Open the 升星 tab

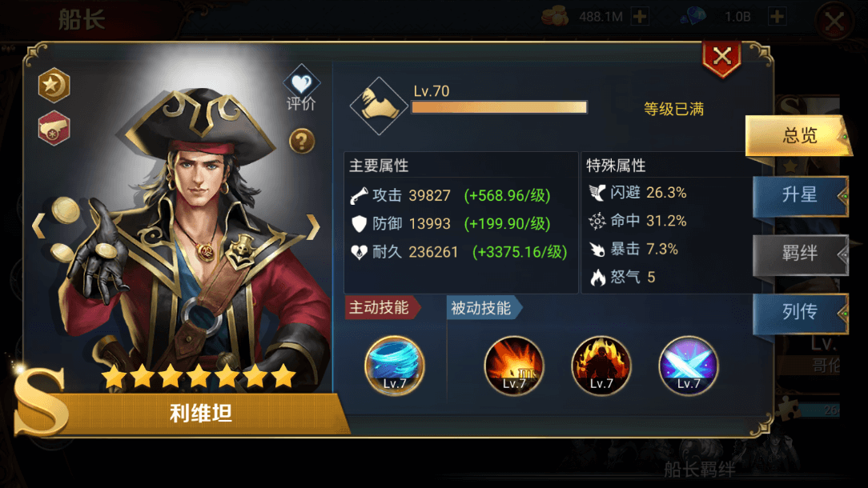[801, 195]
